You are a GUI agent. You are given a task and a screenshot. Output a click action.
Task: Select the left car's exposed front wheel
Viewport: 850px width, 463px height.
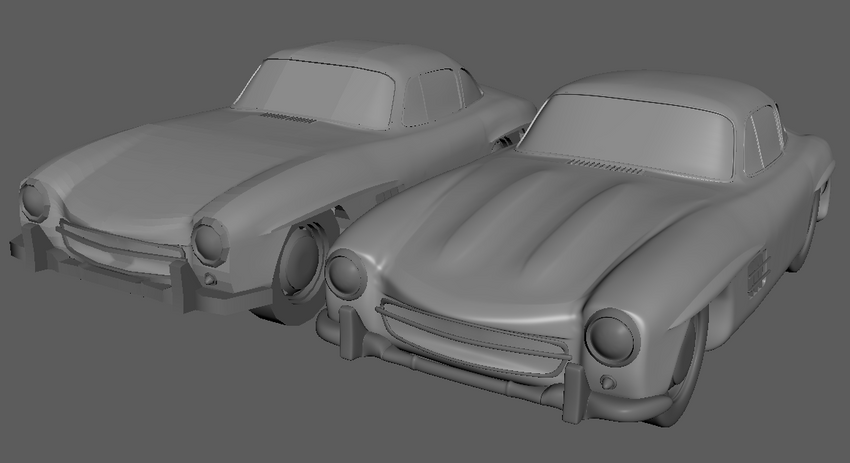tap(299, 268)
